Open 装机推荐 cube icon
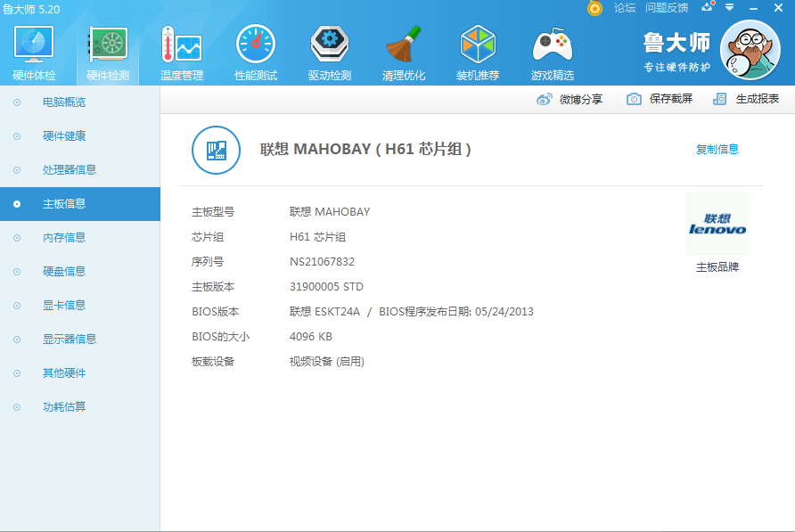The image size is (795, 532). click(478, 45)
